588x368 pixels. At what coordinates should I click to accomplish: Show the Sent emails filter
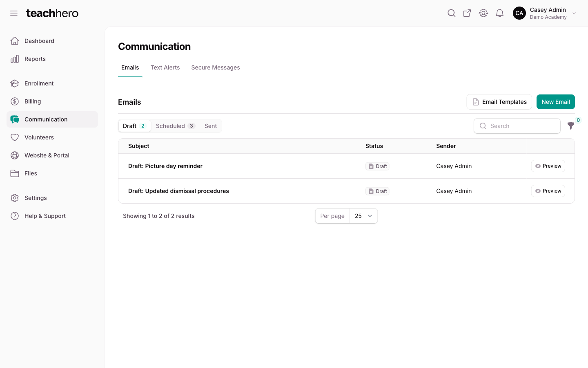(211, 126)
